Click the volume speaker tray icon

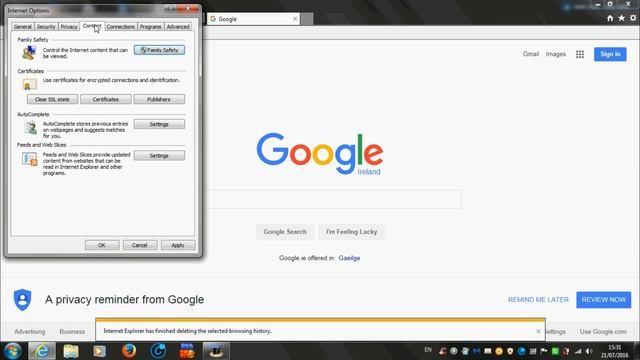click(x=589, y=351)
